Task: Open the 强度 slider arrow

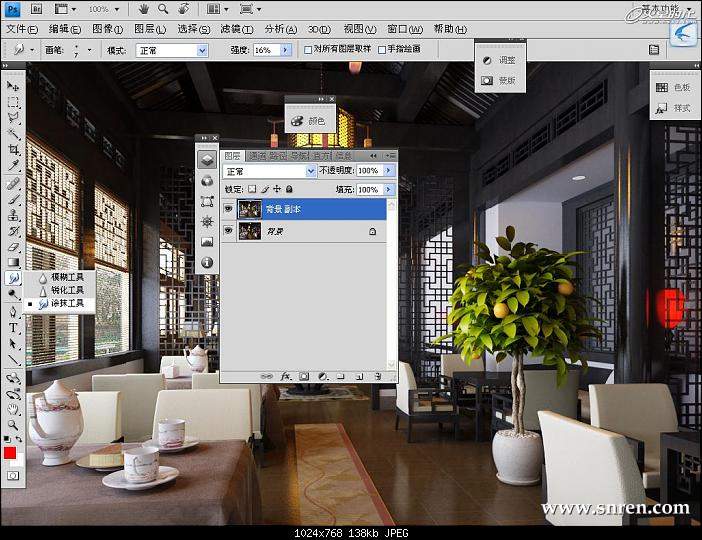Action: tap(286, 50)
